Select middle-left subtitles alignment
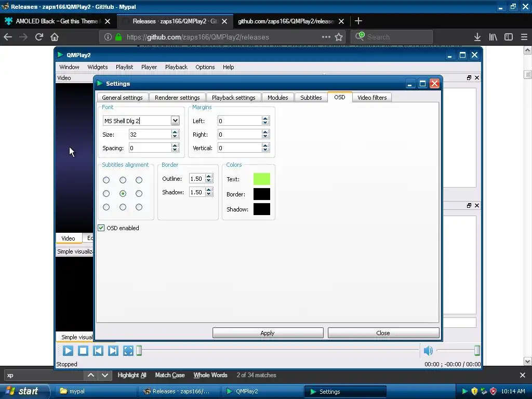532x399 pixels. point(106,194)
